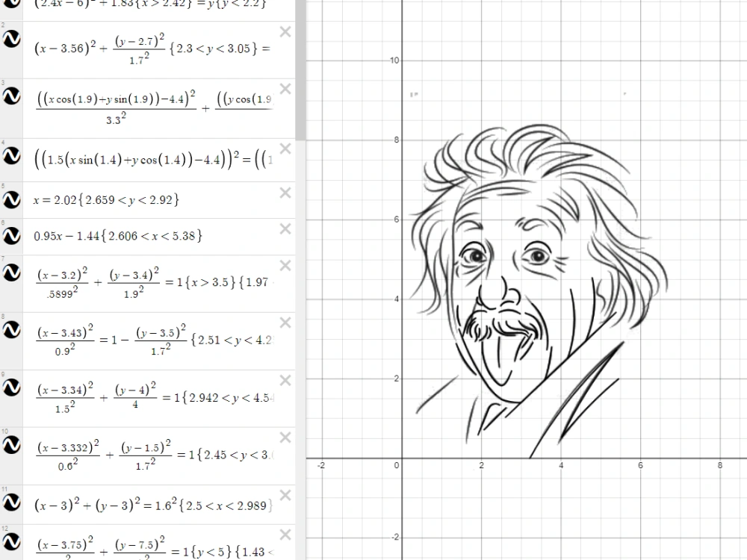
Task: Hide the 0.95x − 1.44 line expression
Action: coord(11,236)
